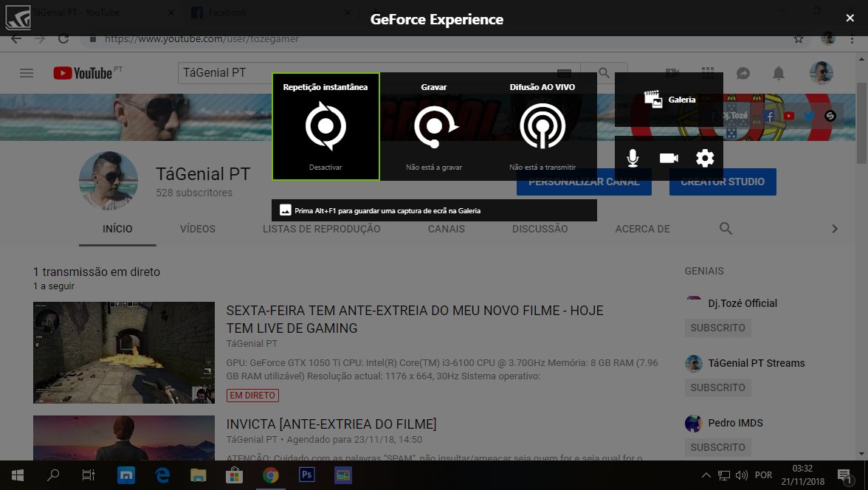868x490 pixels.
Task: Open YouTube messages share icon
Action: (x=743, y=73)
